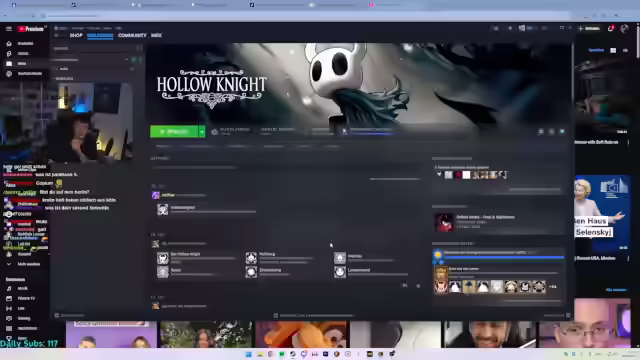Image resolution: width=640 pixels, height=360 pixels.
Task: Open Musik in YouTube sidebar
Action: coord(18,288)
